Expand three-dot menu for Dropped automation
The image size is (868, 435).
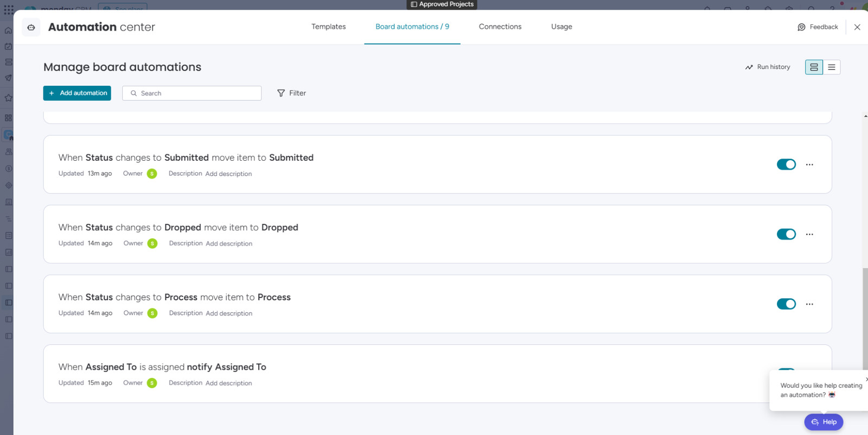point(809,234)
